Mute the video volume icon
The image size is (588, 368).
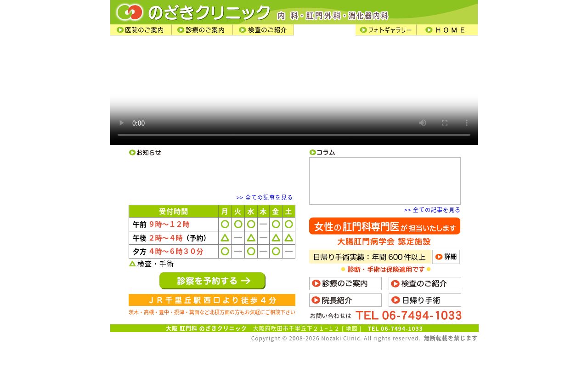click(423, 123)
